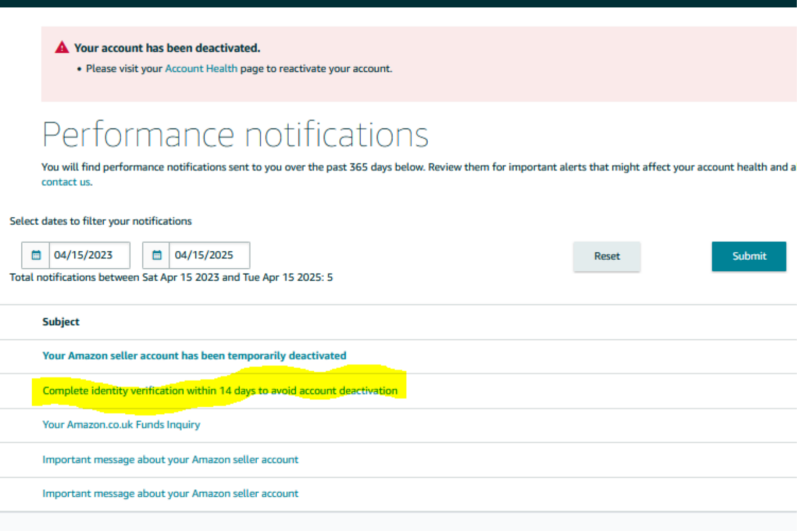Open calendar icon for end date 04/15/2025
Viewport: 799px width, 532px height.
(157, 255)
